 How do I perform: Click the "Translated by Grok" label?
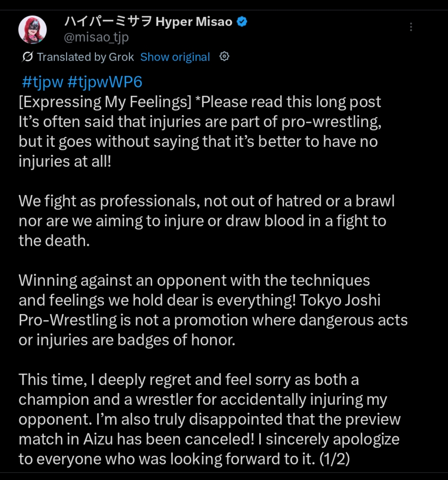86,57
